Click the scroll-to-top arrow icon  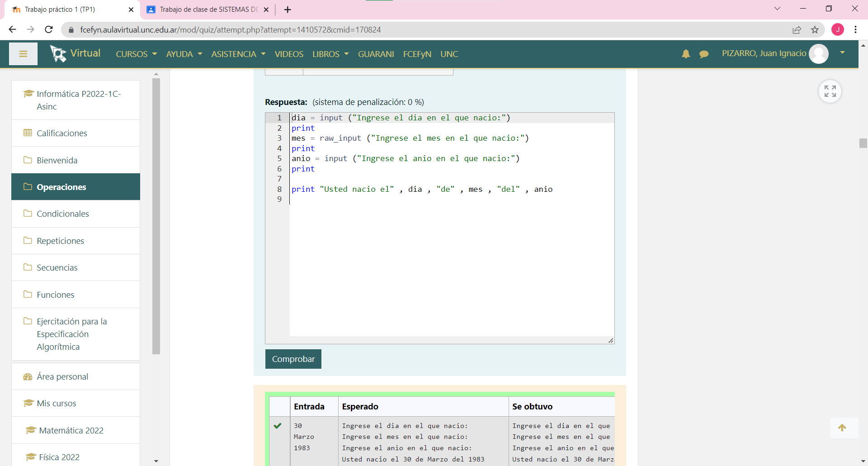842,428
